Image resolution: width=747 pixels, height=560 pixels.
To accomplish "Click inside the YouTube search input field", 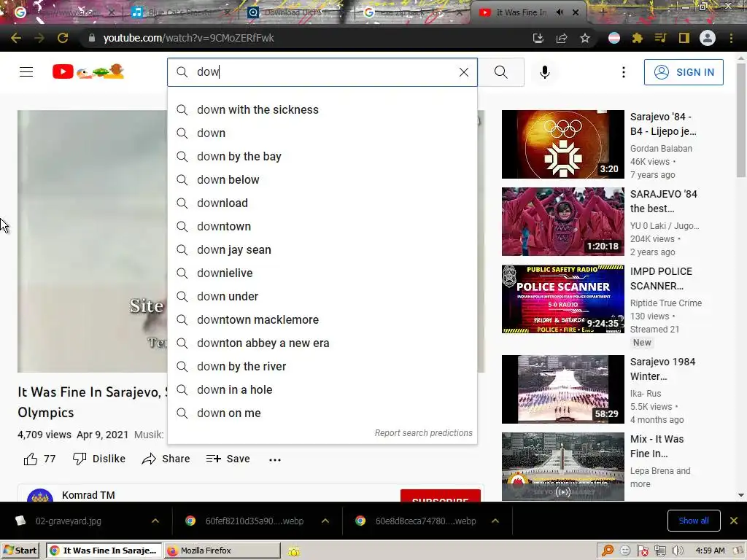I will point(324,72).
